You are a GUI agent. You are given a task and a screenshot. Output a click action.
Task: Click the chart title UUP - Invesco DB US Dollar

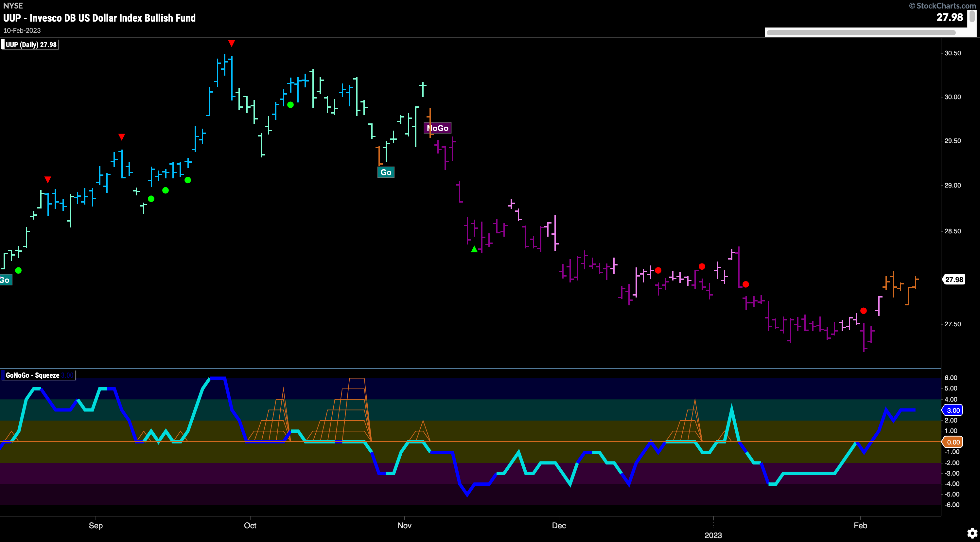(99, 18)
